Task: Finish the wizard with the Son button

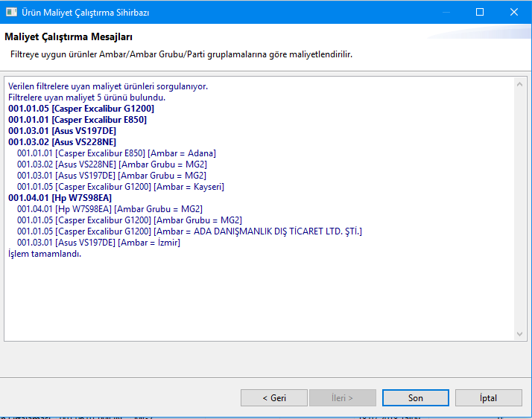Action: pos(415,398)
